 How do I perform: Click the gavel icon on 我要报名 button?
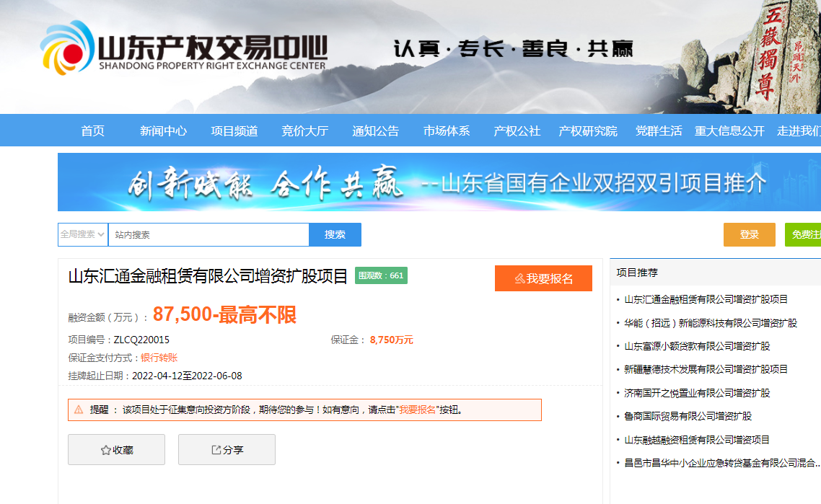click(x=519, y=278)
